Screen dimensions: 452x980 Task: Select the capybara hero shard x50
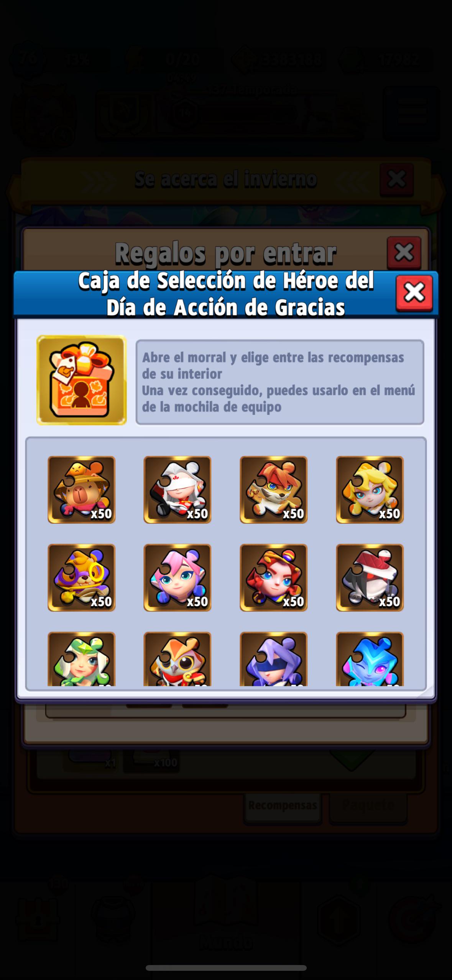[81, 490]
